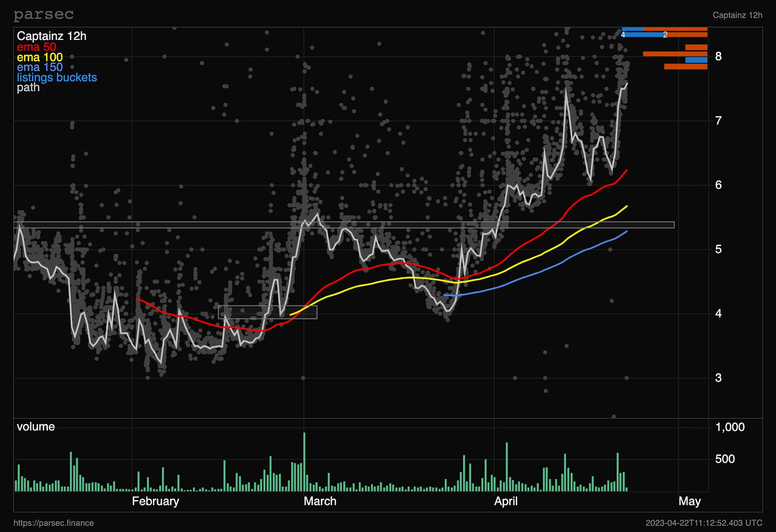Screen dimensions: 776x532
Task: Click the price axis label 3
Action: point(718,378)
